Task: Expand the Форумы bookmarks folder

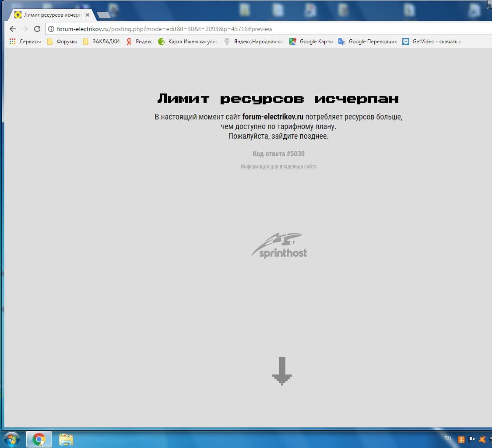Action: click(62, 42)
